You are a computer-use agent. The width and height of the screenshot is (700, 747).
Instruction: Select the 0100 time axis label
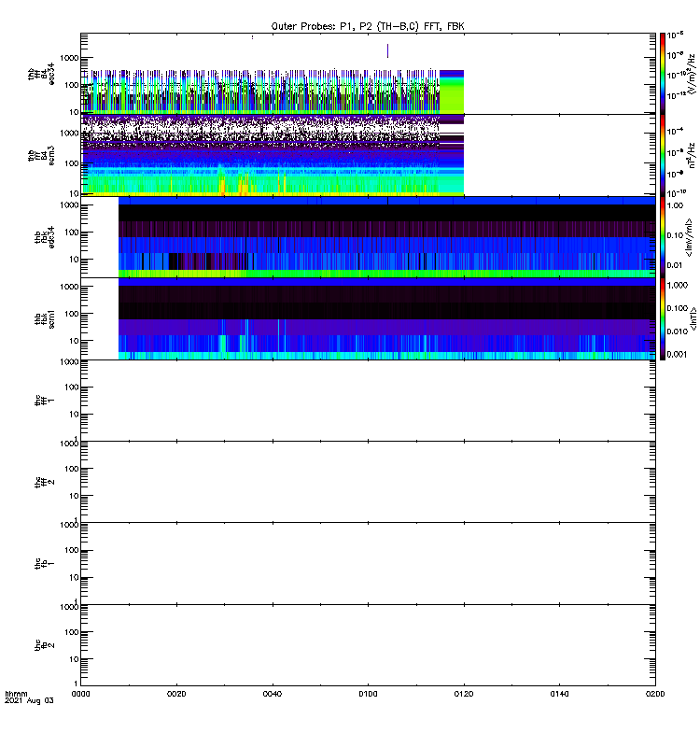click(368, 694)
